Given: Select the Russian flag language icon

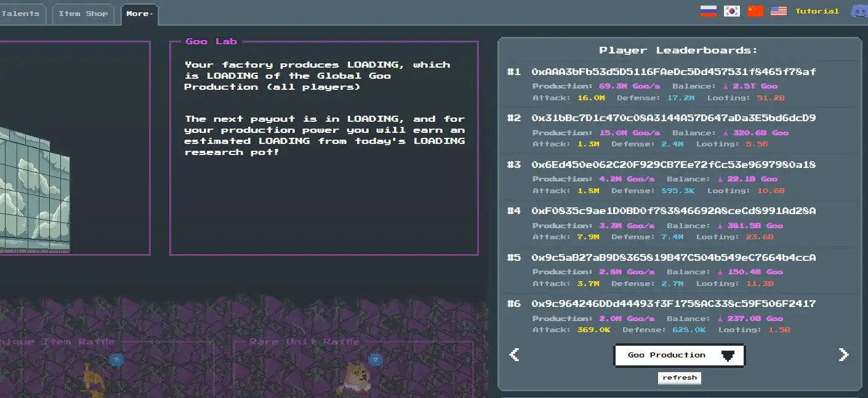Looking at the screenshot, I should click(708, 11).
